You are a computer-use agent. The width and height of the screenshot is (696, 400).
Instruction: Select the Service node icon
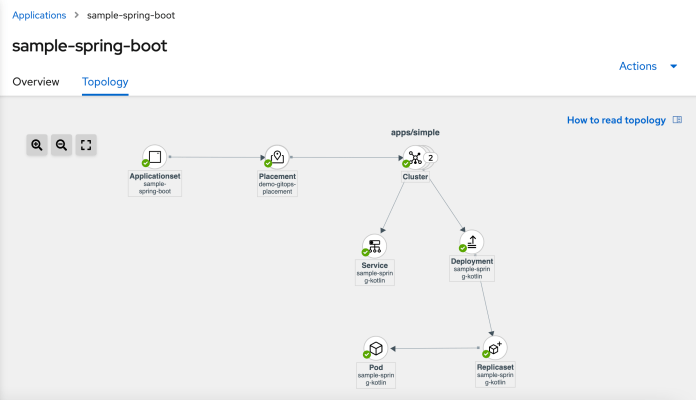click(x=375, y=245)
